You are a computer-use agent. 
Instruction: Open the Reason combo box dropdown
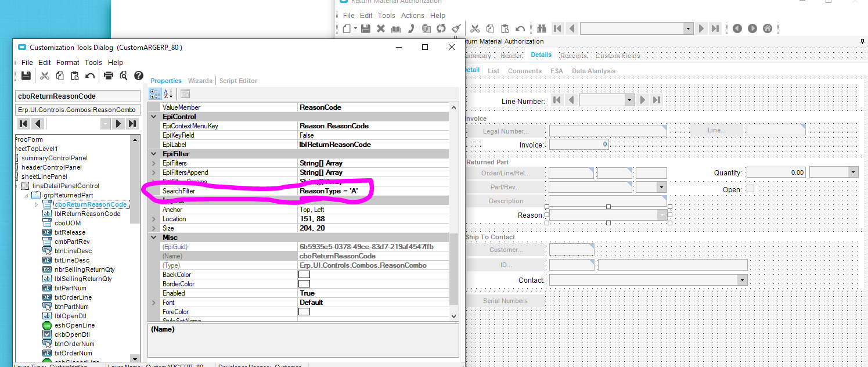click(x=662, y=215)
